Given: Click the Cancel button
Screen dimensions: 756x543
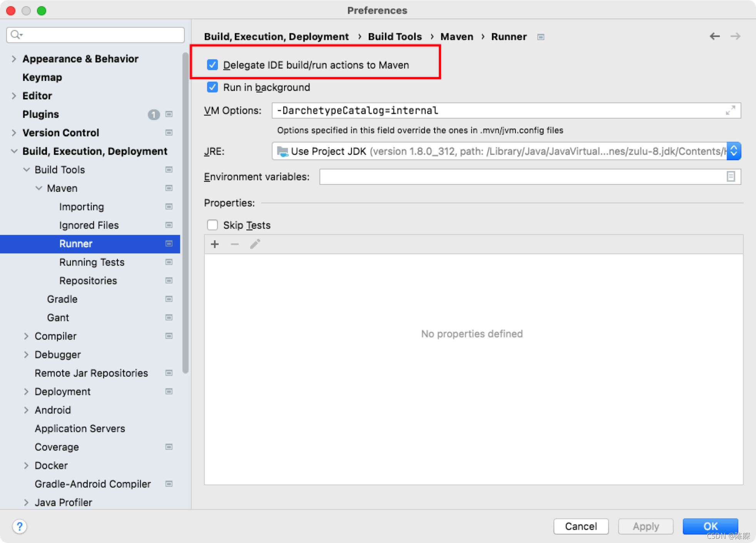Looking at the screenshot, I should pos(580,526).
